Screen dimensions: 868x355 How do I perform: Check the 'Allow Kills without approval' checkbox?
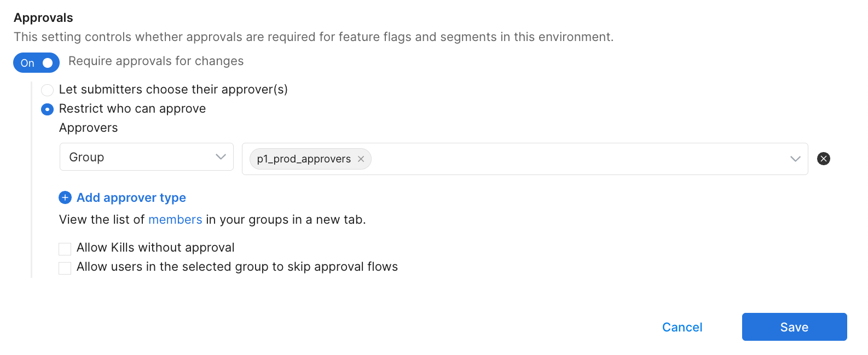tap(65, 249)
